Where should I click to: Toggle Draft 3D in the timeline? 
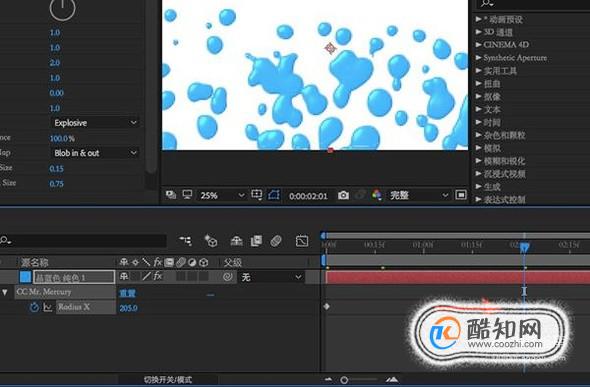click(211, 241)
